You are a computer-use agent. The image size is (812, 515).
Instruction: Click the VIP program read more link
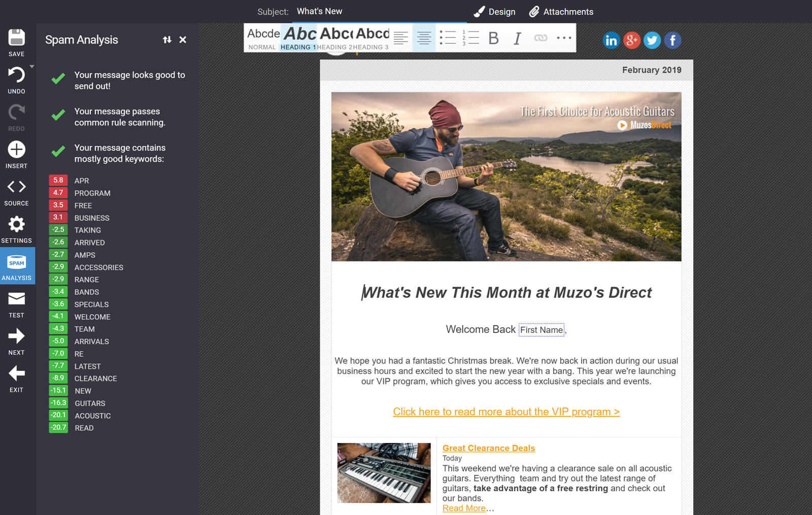click(506, 411)
